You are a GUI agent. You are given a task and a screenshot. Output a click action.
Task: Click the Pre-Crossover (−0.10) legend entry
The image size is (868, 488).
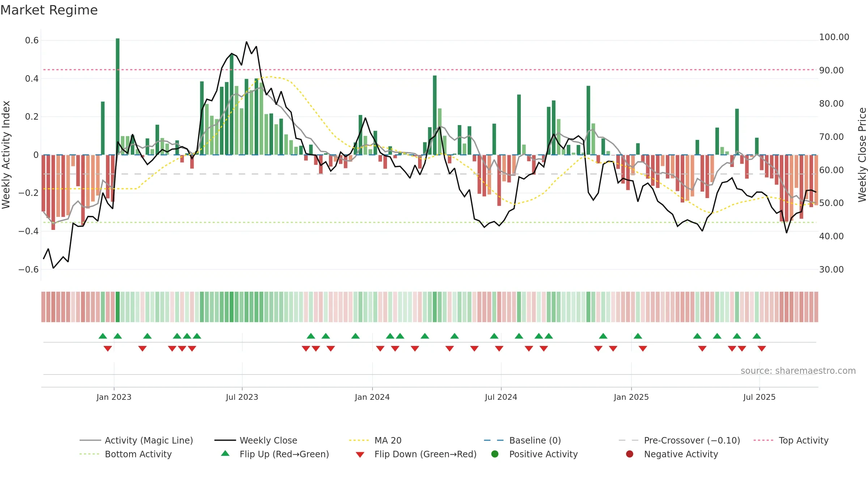[679, 440]
